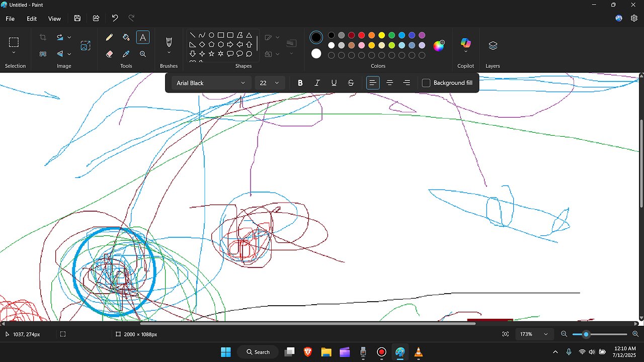644x362 pixels.
Task: Pick the Fill bucket tool
Action: point(126,37)
